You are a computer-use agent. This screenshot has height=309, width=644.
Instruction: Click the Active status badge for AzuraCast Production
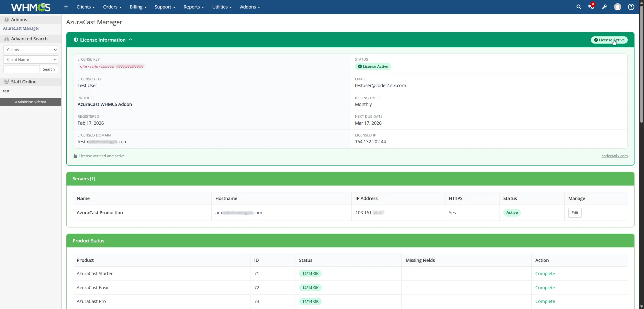click(x=512, y=212)
